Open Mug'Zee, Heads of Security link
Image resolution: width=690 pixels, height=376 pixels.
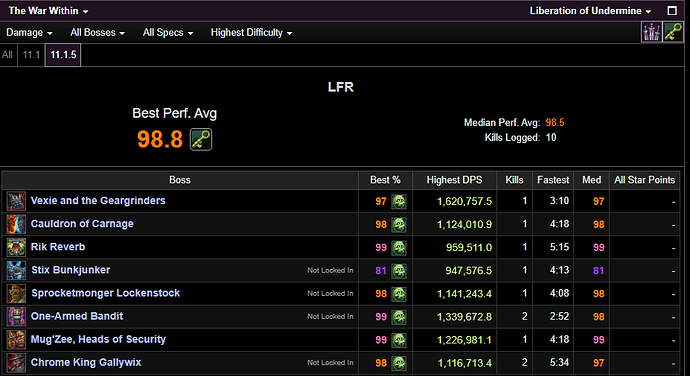click(x=98, y=339)
